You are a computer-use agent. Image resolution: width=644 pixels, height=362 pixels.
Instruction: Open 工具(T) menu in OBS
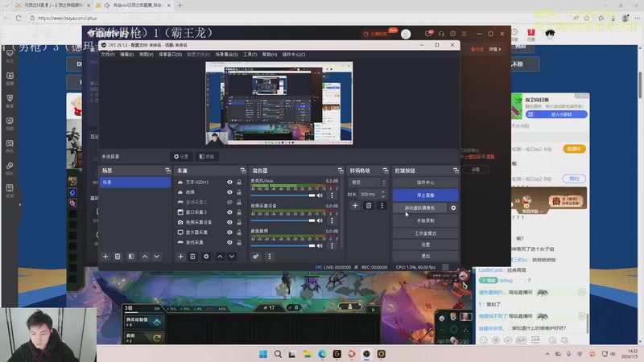pos(250,54)
